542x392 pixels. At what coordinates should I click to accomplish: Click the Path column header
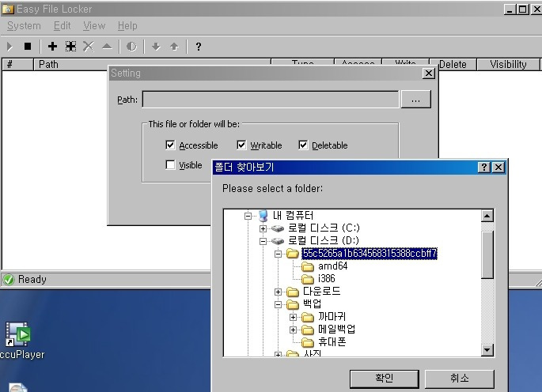tap(152, 64)
